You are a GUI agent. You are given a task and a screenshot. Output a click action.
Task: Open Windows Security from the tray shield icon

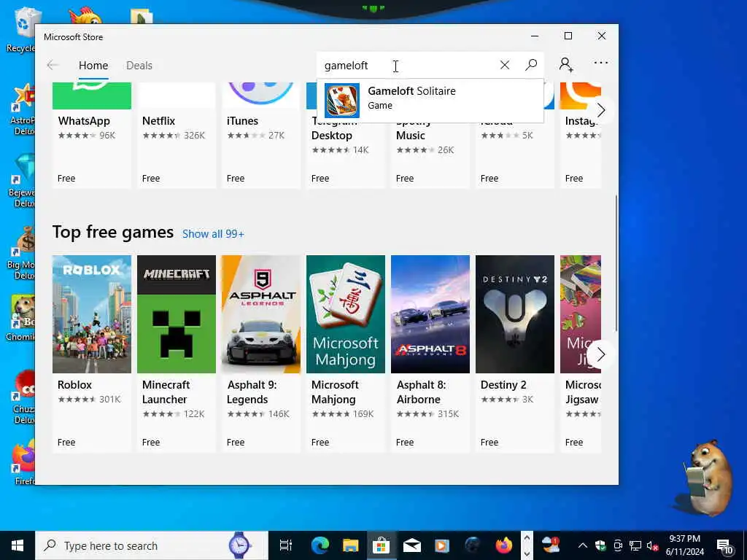click(x=600, y=545)
